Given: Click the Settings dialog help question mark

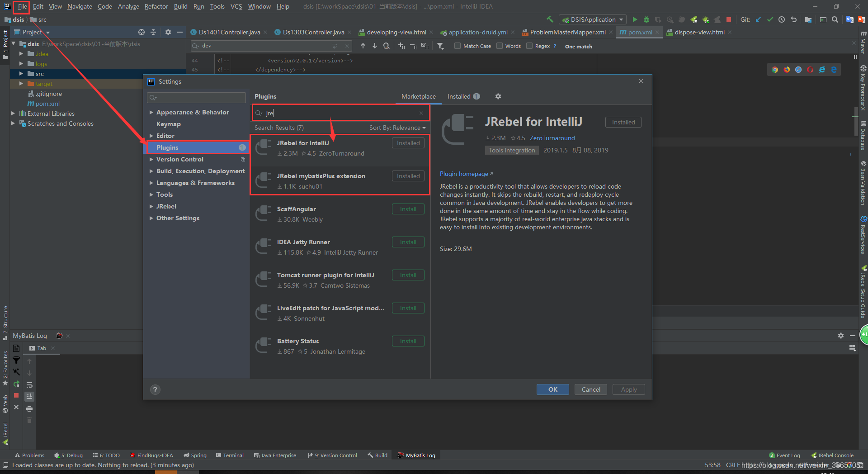Looking at the screenshot, I should coord(155,389).
